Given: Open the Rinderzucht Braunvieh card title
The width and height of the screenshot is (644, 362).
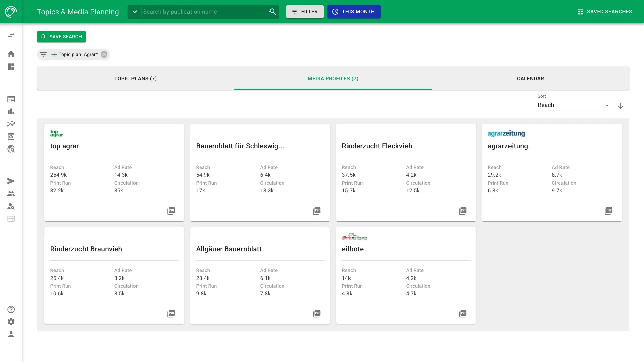Looking at the screenshot, I should (86, 249).
